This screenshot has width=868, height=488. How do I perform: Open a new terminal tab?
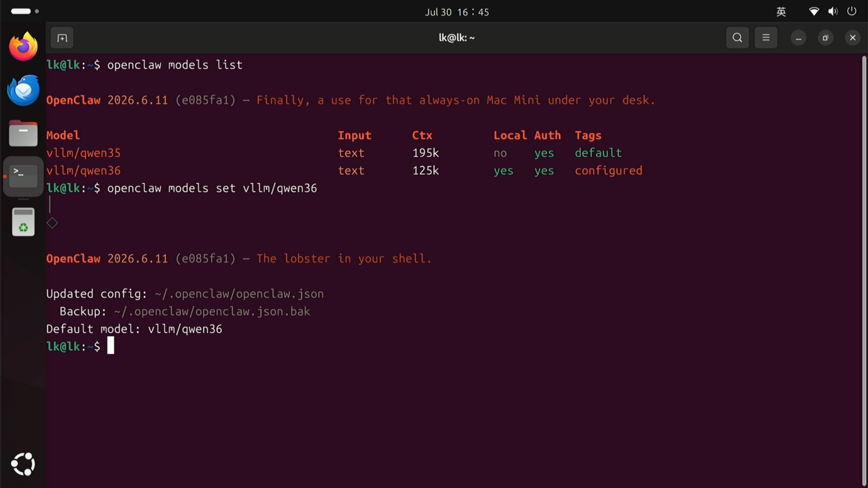[x=62, y=38]
